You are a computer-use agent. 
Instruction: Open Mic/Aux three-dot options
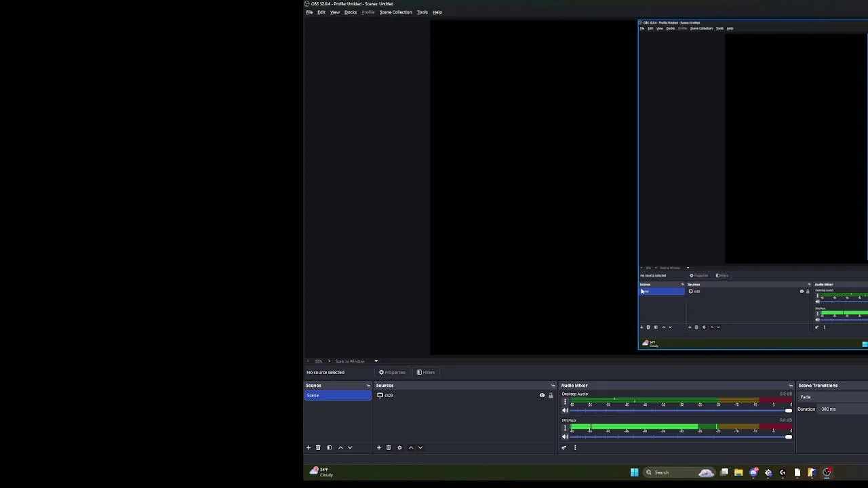pyautogui.click(x=565, y=428)
